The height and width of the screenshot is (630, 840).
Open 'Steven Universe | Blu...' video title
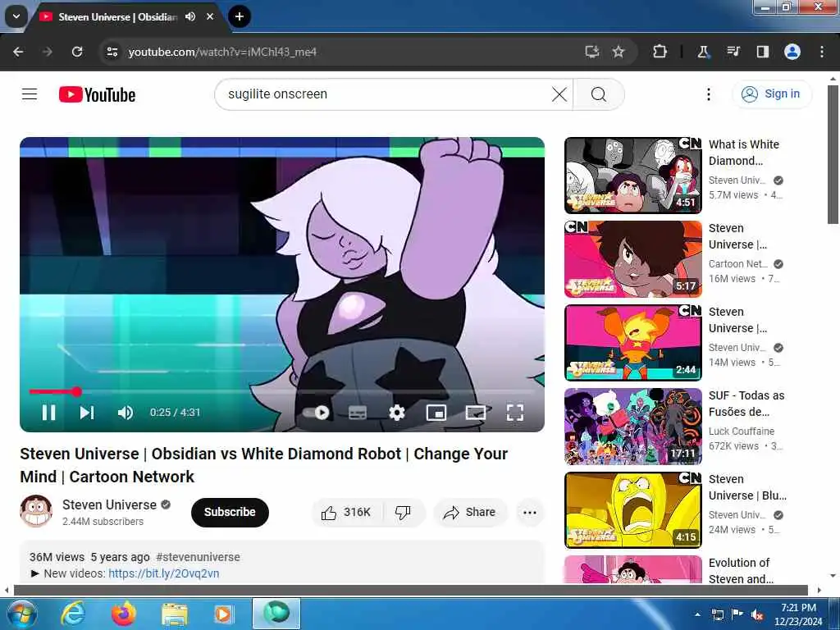tap(747, 487)
